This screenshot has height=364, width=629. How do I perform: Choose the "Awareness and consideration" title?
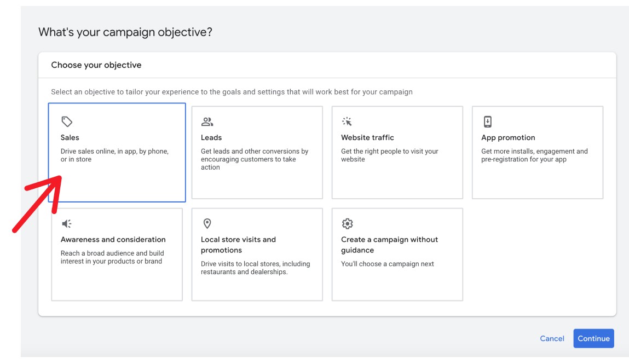tap(113, 239)
